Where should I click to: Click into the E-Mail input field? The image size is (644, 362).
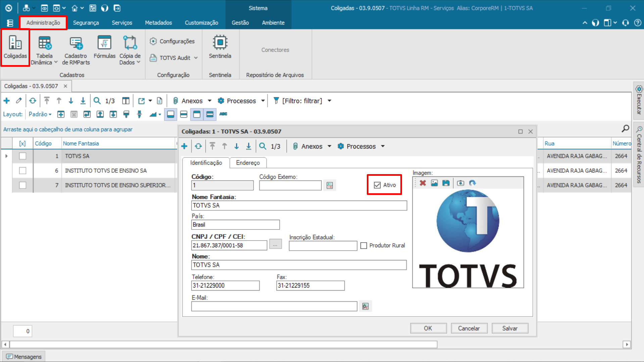274,306
